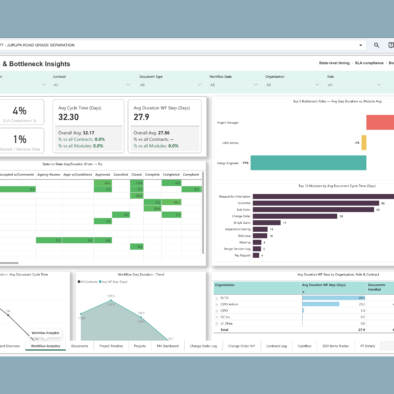Click the All Contracts legend item
The width and height of the screenshot is (394, 394).
click(88, 282)
